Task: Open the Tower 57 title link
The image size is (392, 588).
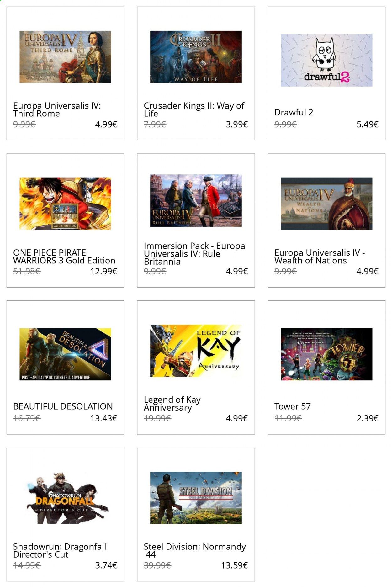Action: click(x=293, y=406)
